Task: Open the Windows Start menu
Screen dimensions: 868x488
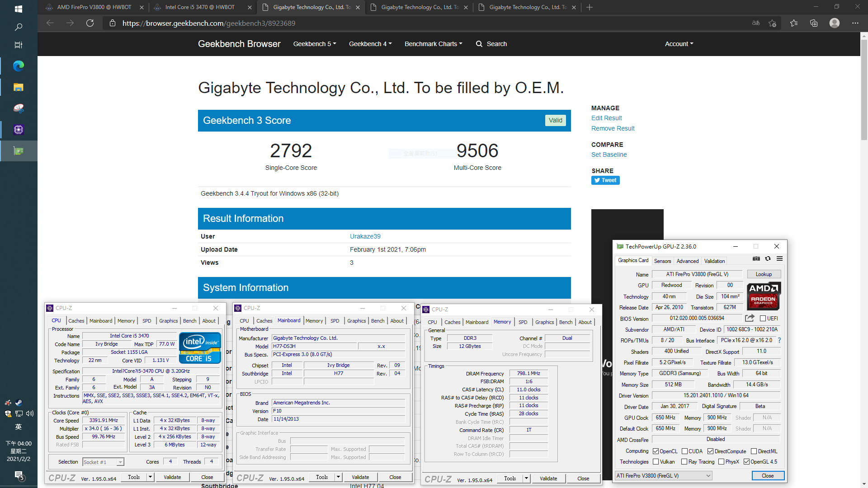Action: coord(19,9)
